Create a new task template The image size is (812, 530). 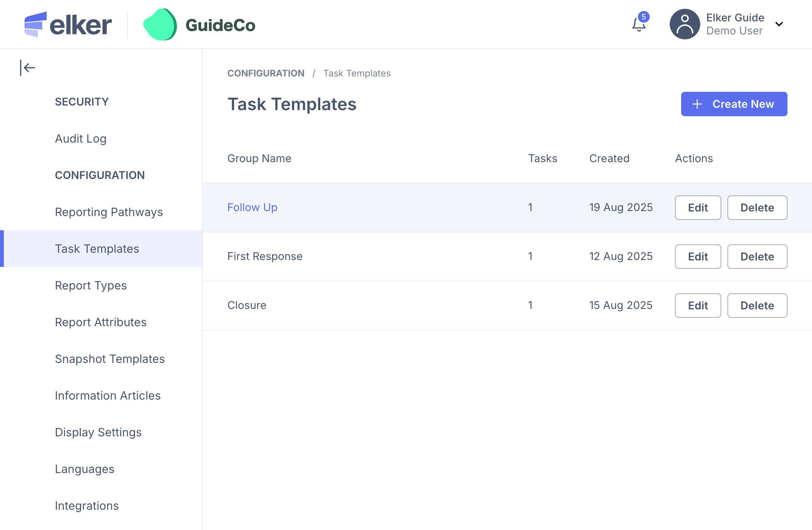pos(734,104)
